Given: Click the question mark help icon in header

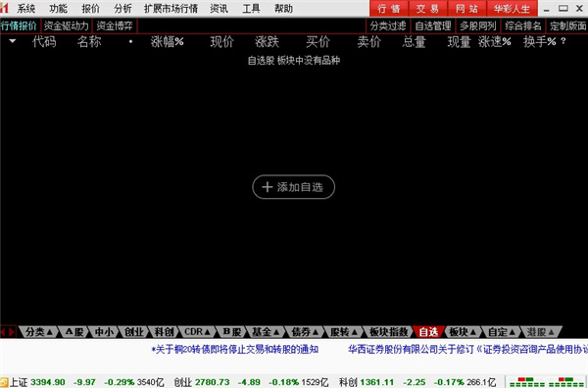Looking at the screenshot, I should tap(563, 41).
